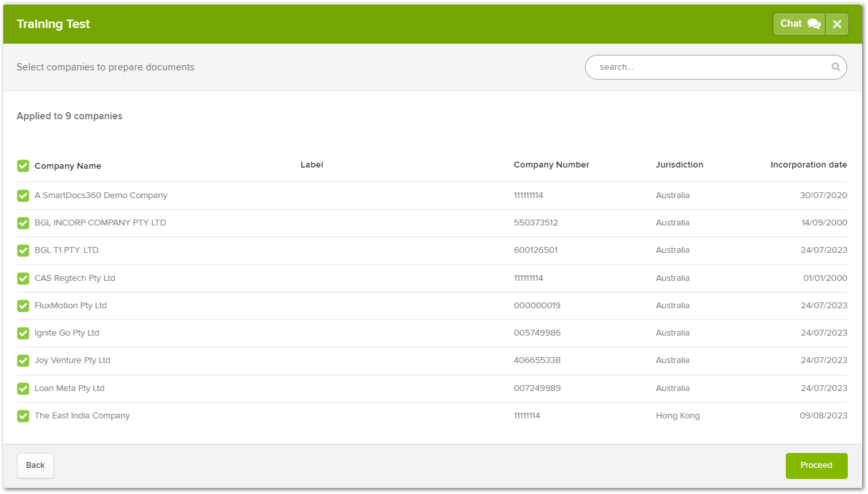The width and height of the screenshot is (868, 494).
Task: Uncheck BGL INCORP COMPANY PTY LTD
Action: 23,223
